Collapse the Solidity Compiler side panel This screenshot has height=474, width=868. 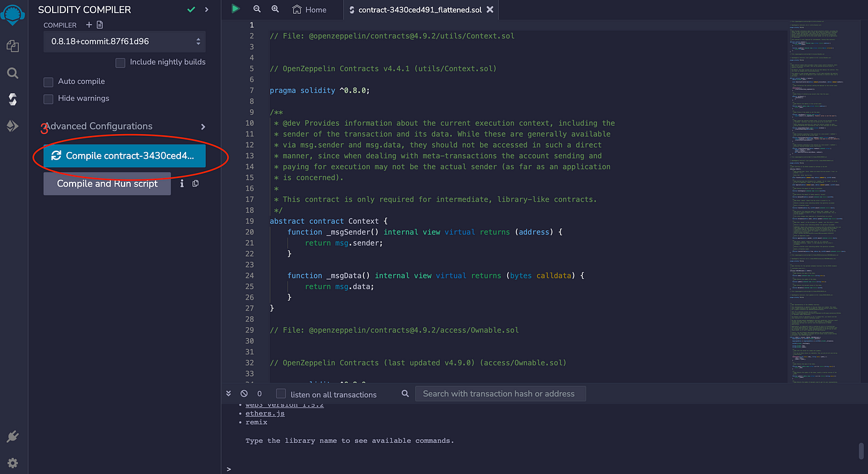coord(207,9)
